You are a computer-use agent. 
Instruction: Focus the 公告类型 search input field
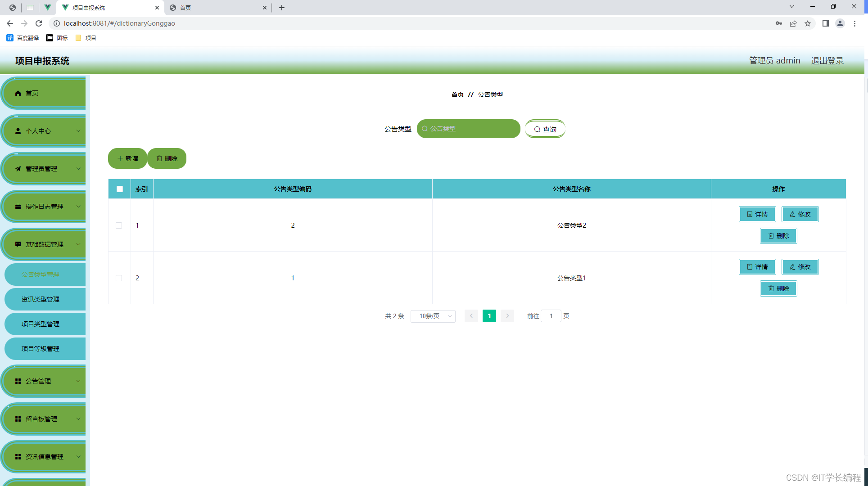[468, 129]
